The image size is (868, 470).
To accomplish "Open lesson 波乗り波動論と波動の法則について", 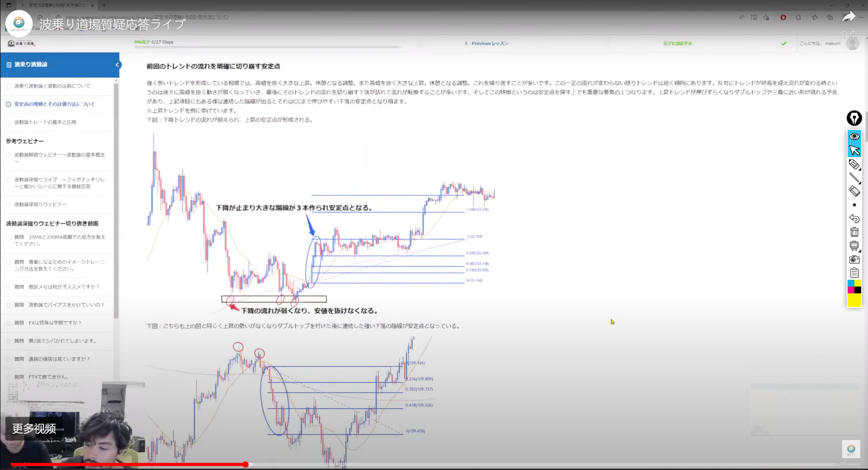I will coord(52,86).
